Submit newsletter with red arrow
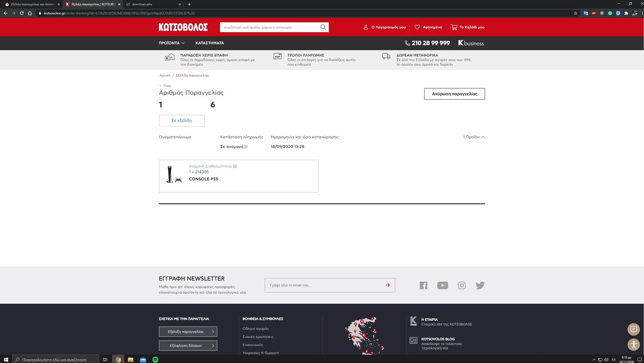The height and width of the screenshot is (363, 644). coord(388,285)
